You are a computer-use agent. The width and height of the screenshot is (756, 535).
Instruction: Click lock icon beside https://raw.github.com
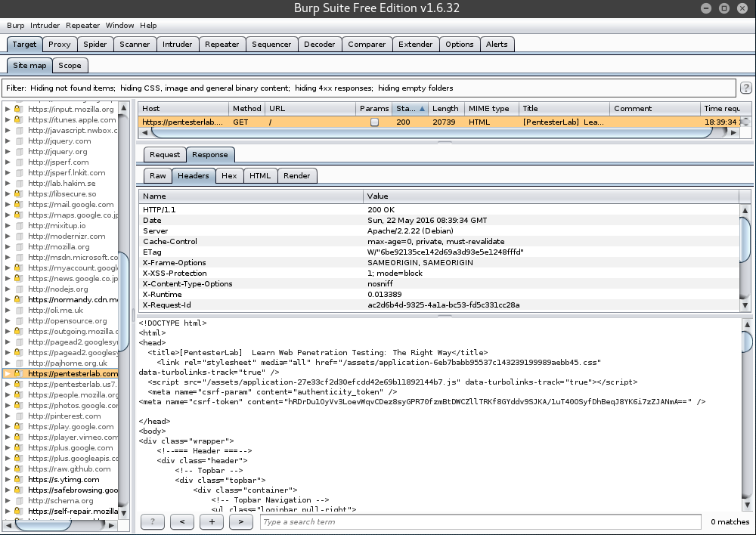pos(18,469)
